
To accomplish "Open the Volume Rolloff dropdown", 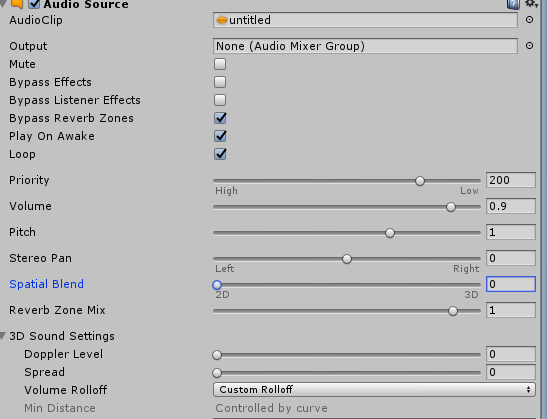I will pos(374,389).
